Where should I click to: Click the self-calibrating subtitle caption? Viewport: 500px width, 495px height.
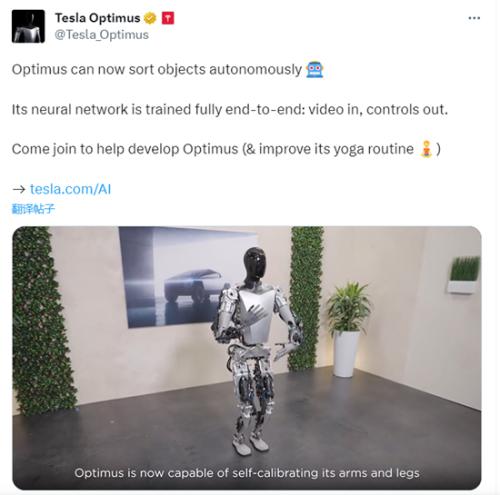(x=247, y=473)
